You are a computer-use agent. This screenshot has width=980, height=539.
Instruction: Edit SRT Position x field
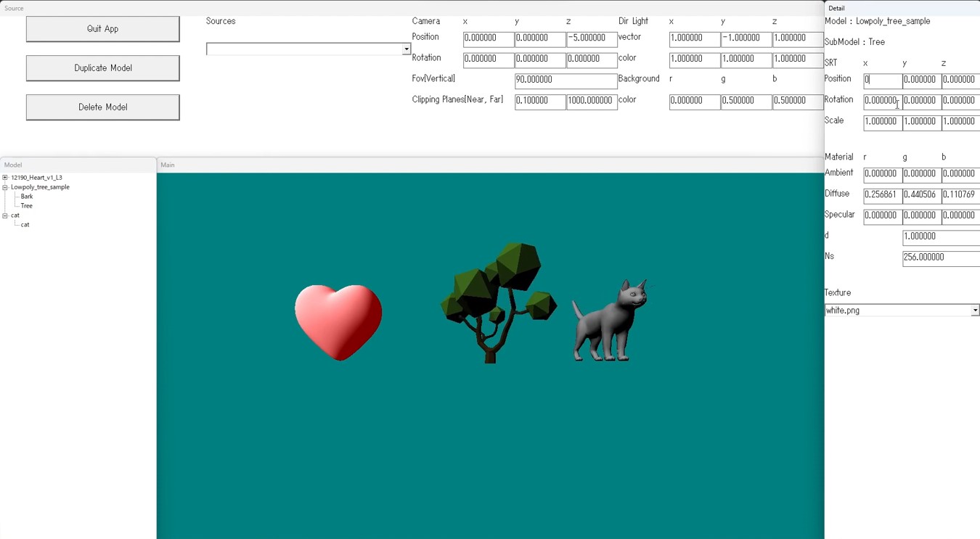(x=883, y=81)
